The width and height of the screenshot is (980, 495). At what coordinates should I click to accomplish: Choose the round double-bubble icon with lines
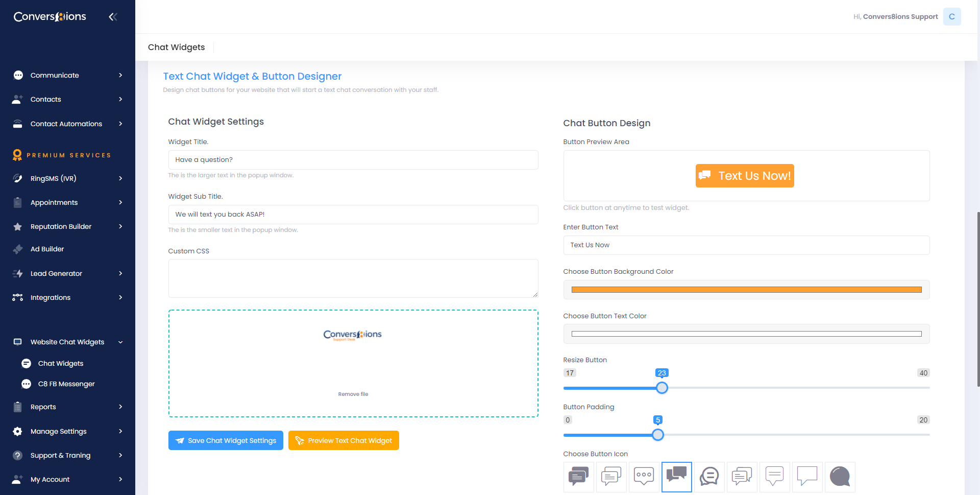709,476
